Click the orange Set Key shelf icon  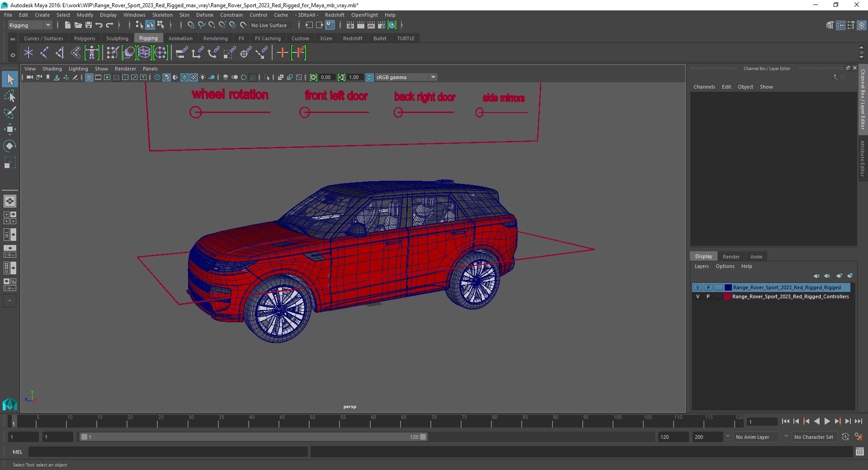click(283, 53)
